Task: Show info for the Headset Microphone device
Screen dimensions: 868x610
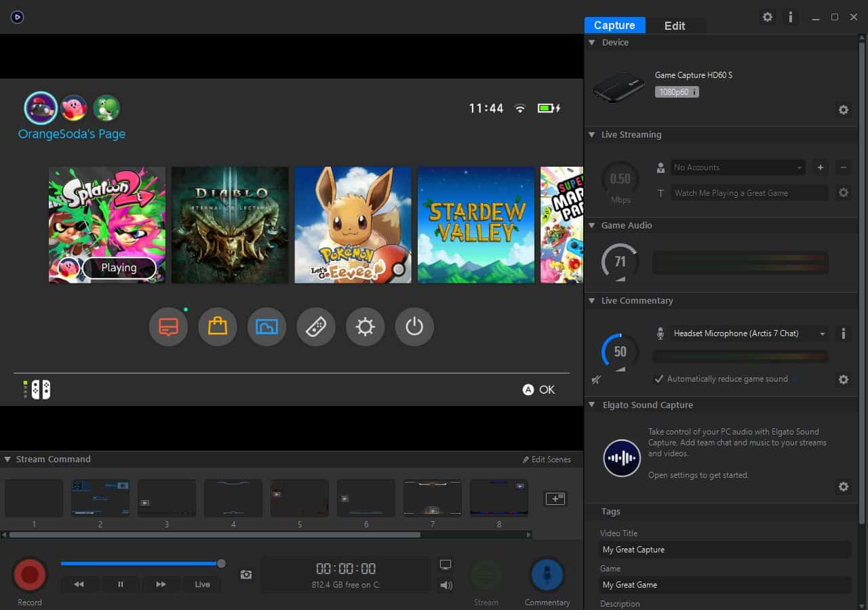Action: point(844,333)
